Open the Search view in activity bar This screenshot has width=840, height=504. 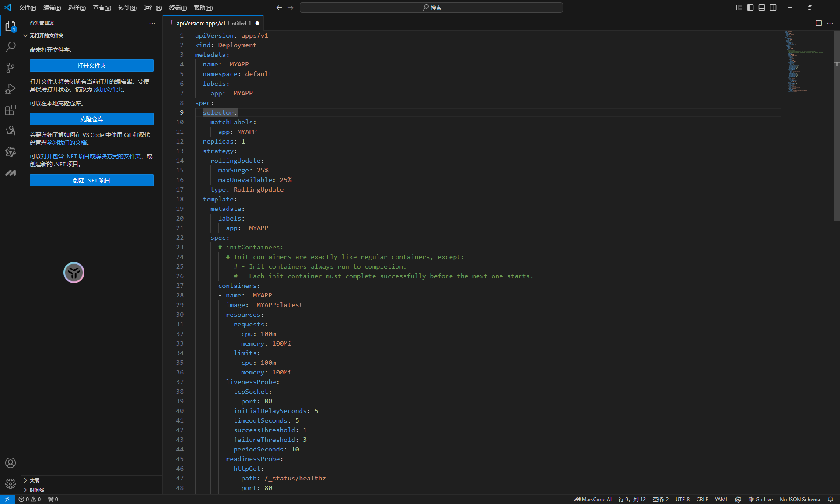pos(10,46)
